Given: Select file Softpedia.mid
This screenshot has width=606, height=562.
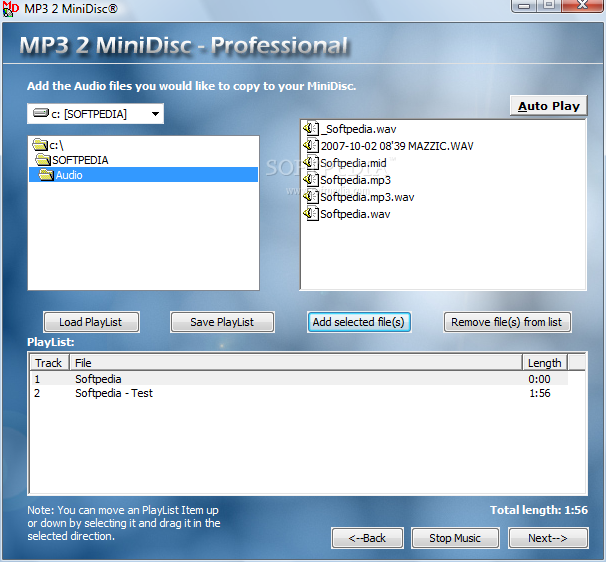Looking at the screenshot, I should click(x=353, y=163).
